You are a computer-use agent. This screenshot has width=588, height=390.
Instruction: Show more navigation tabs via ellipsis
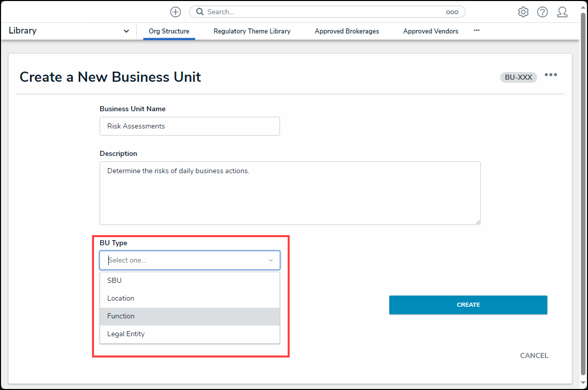[476, 30]
